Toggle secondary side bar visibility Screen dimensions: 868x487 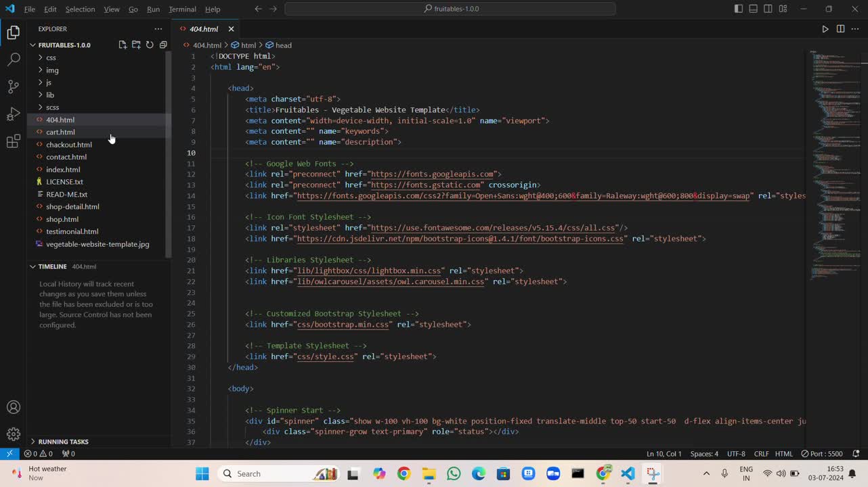coord(768,9)
